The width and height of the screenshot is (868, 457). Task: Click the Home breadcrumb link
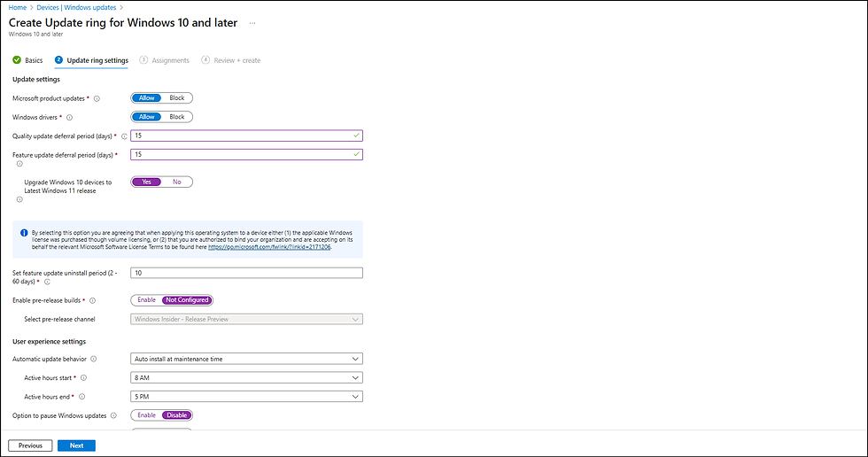tap(18, 8)
